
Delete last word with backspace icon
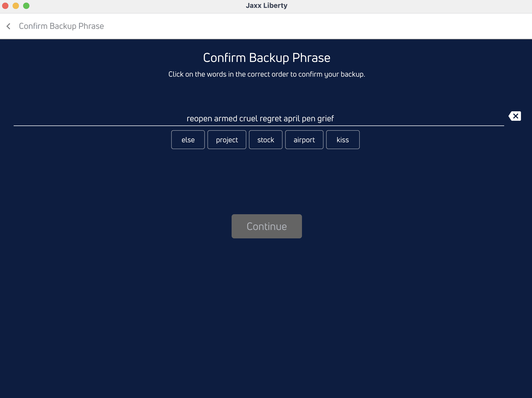tap(515, 116)
